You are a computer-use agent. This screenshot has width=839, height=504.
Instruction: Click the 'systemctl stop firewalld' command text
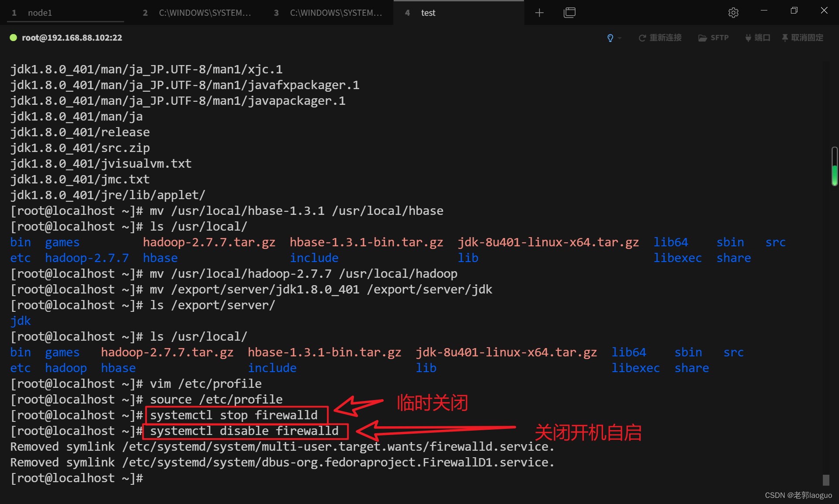(x=234, y=415)
